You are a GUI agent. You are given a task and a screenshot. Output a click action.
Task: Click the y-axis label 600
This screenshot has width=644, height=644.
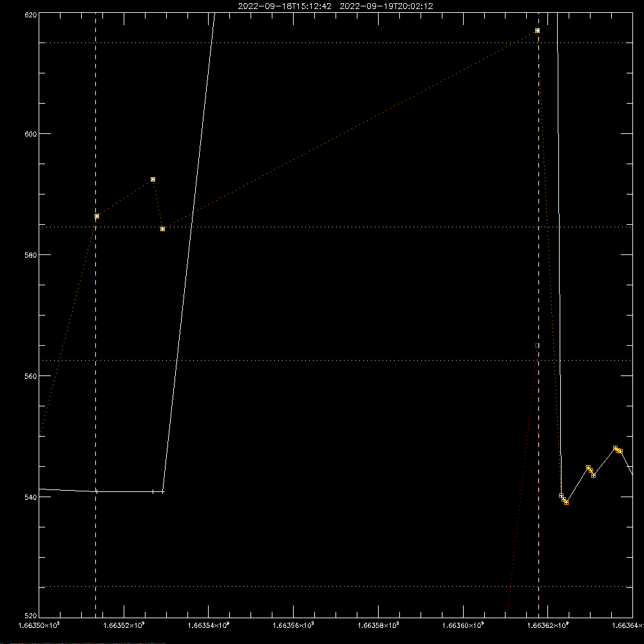coord(31,134)
